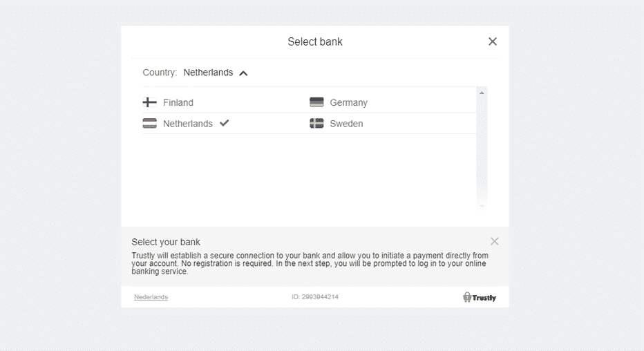Click the transaction ID number text
Viewport: 644px width, 351px height.
pos(315,297)
